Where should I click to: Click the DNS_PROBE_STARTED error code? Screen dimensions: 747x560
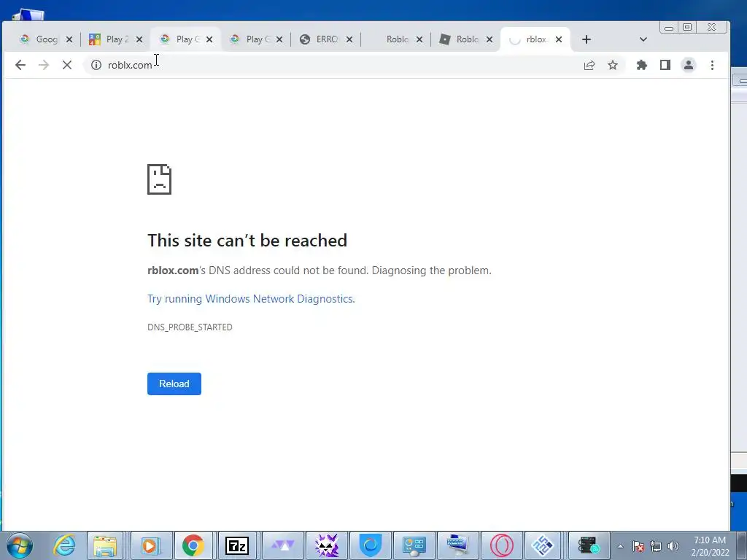tap(190, 327)
